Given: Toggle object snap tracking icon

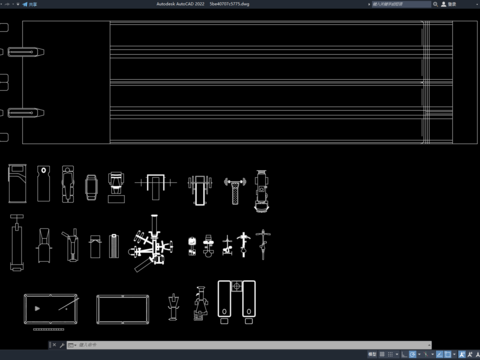Looking at the screenshot, I should point(440,354).
